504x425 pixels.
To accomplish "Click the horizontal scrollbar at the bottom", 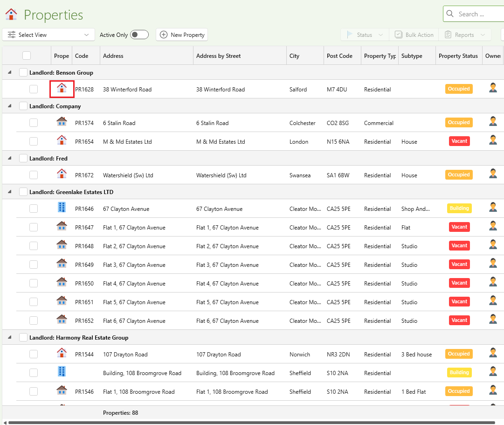I will tap(252, 422).
